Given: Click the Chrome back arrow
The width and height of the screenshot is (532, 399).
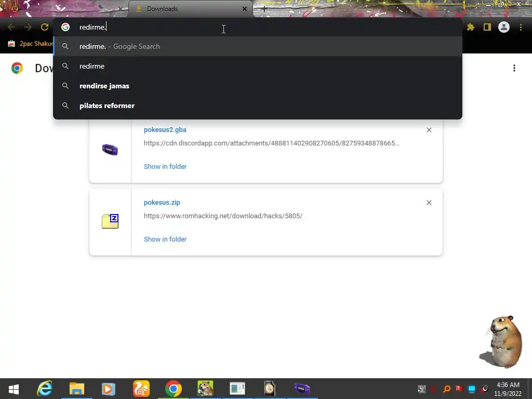Looking at the screenshot, I should click(x=11, y=27).
